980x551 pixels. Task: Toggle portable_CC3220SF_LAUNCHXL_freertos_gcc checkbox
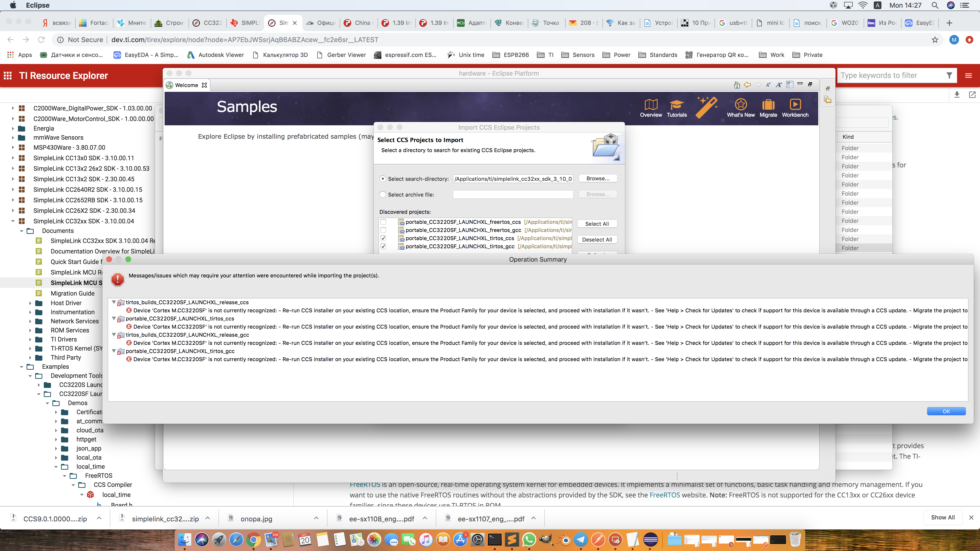click(x=383, y=230)
